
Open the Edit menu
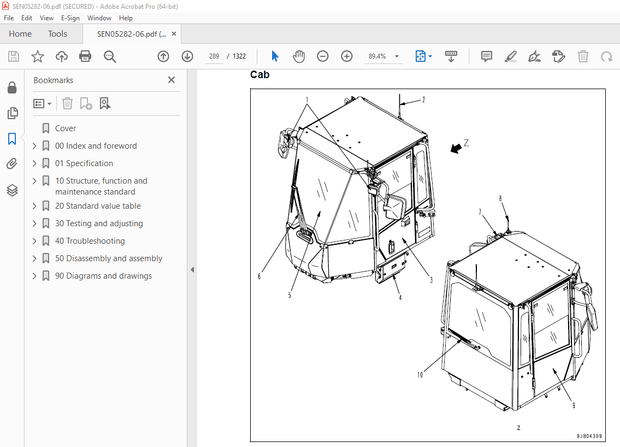point(26,18)
